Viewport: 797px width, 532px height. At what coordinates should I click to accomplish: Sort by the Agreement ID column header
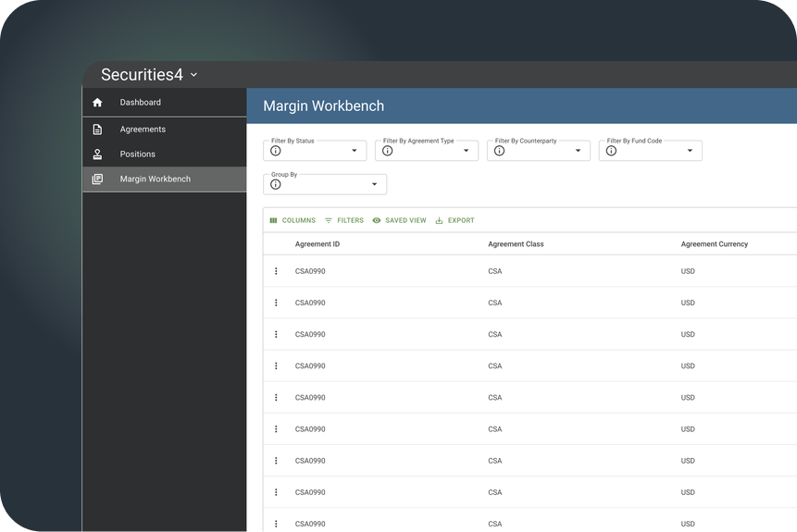(318, 244)
